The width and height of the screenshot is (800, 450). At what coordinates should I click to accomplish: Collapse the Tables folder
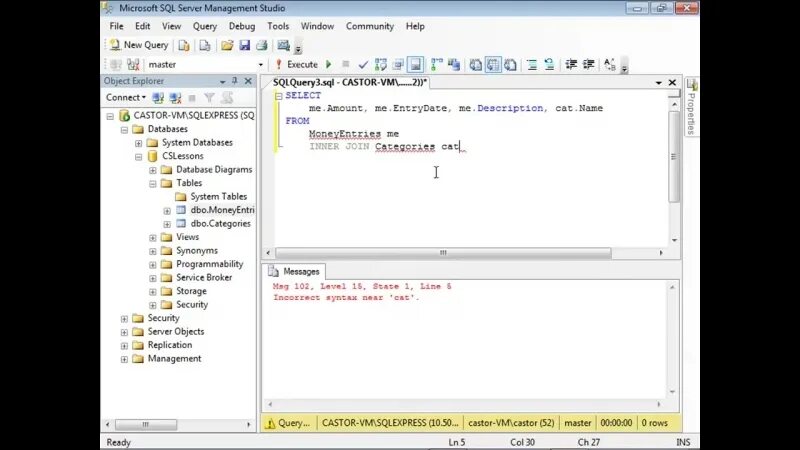point(153,184)
